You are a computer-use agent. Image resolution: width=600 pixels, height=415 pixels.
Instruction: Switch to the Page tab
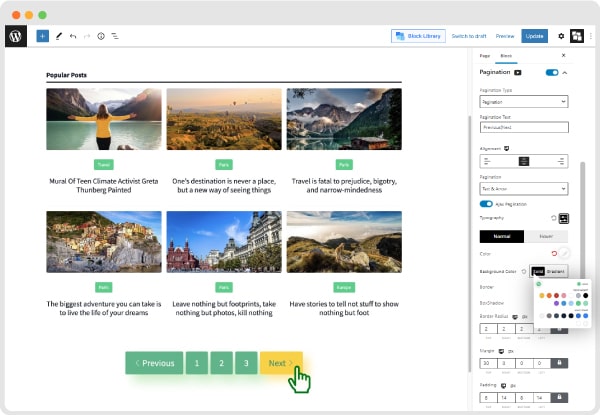tap(485, 55)
